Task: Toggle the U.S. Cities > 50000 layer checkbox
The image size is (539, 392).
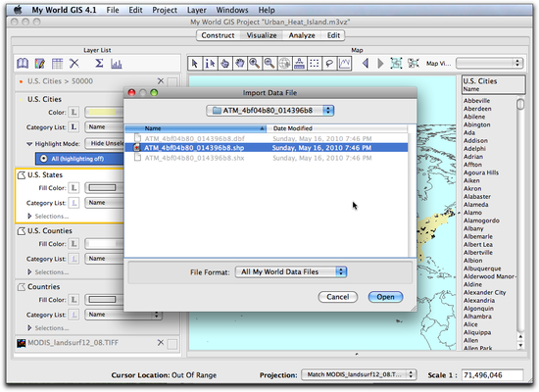Action: point(172,82)
